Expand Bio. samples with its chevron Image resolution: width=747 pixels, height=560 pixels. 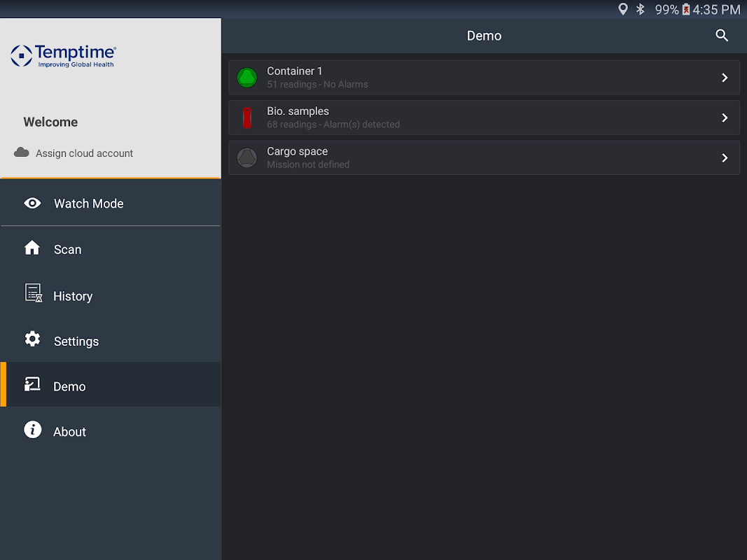[x=725, y=118]
